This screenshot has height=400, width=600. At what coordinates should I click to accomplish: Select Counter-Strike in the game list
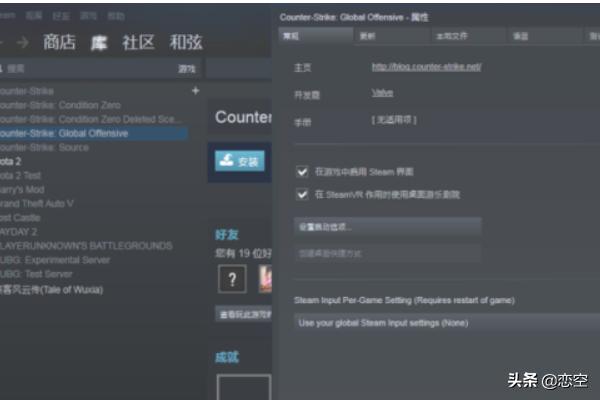coord(26,91)
